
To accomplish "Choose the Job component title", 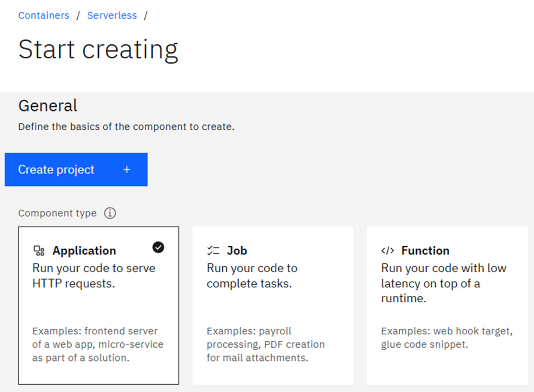I will pyautogui.click(x=237, y=251).
